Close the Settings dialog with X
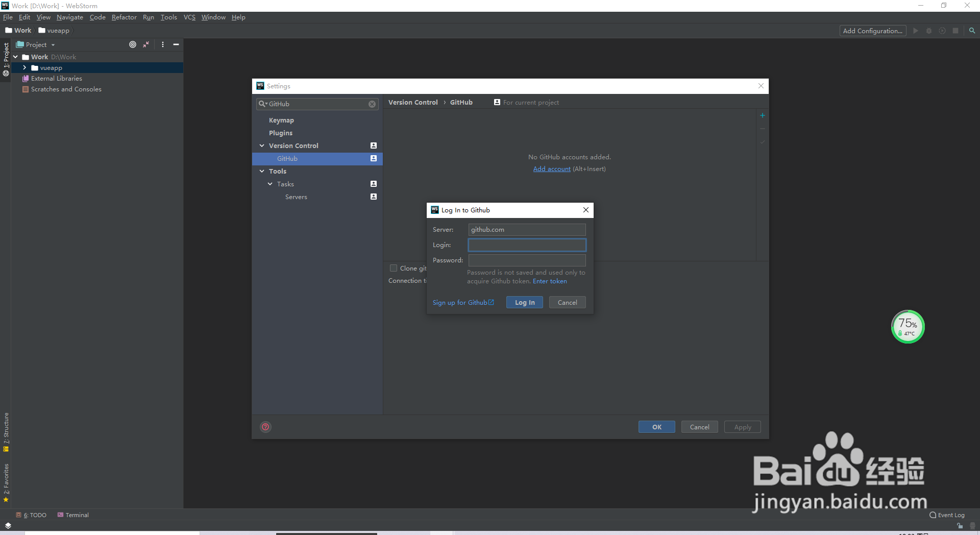 tap(761, 86)
